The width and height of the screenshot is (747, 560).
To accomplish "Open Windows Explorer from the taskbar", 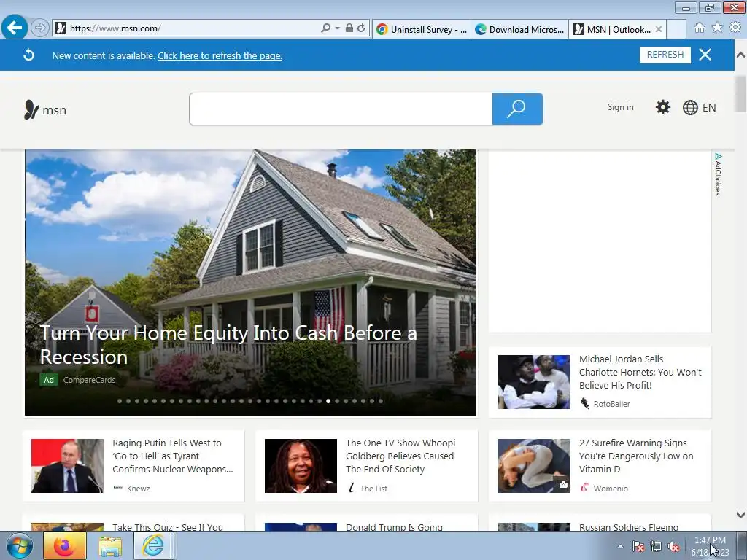I will pyautogui.click(x=110, y=545).
